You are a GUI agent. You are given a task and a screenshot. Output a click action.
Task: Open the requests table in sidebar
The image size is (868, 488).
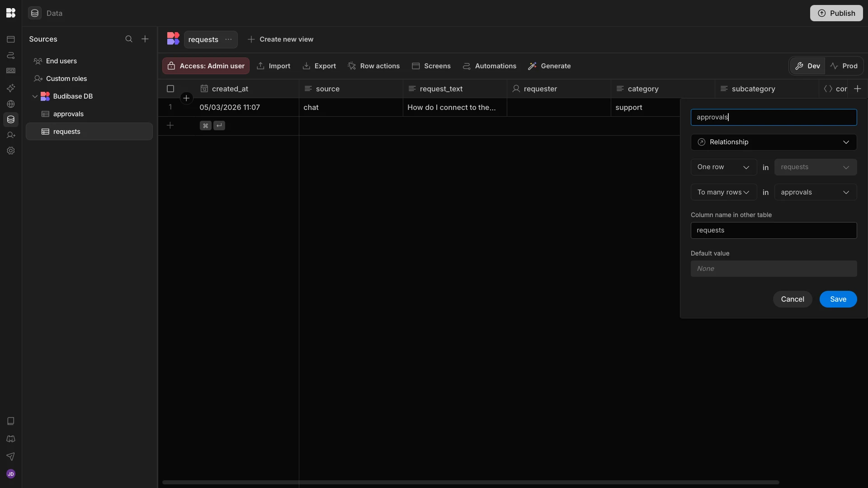click(x=89, y=132)
